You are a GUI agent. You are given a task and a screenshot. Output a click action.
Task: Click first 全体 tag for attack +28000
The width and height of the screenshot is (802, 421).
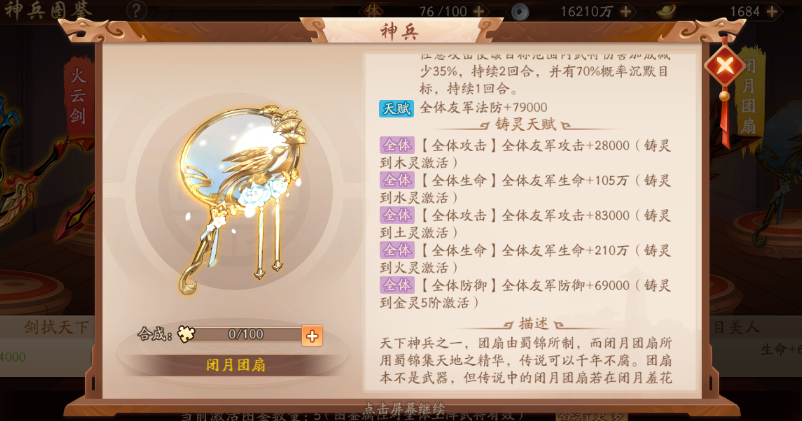coord(397,145)
